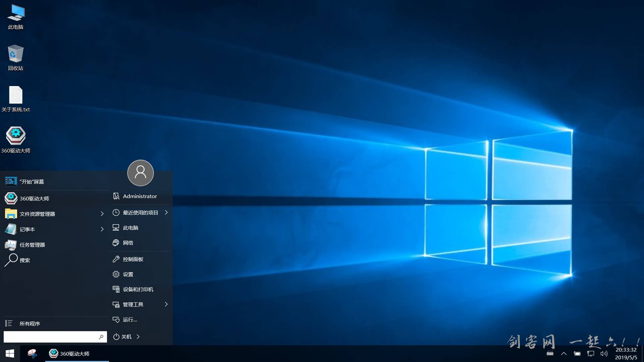The image size is (644, 362).
Task: Switch to 360驱动大师 taskbar button
Action: [77, 354]
